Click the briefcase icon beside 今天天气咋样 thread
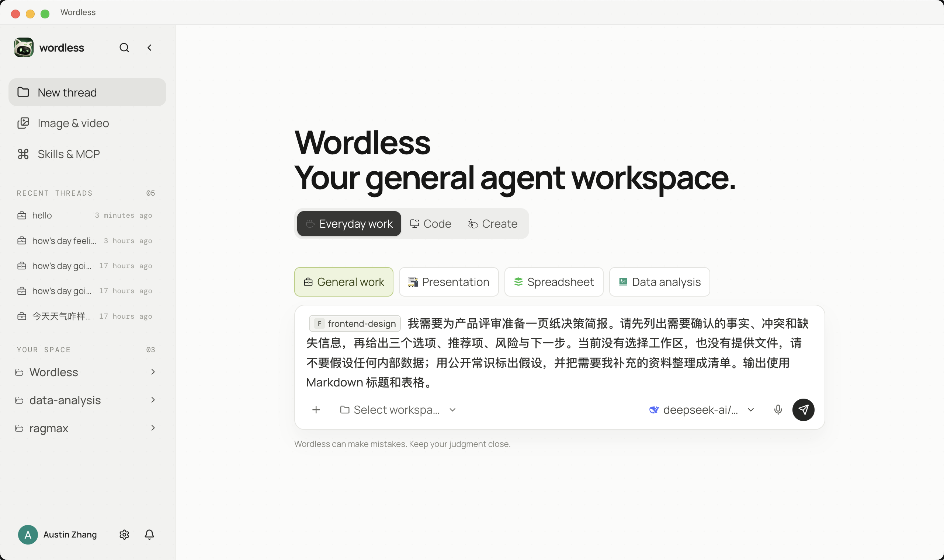Screen dimensions: 944x560 22,316
